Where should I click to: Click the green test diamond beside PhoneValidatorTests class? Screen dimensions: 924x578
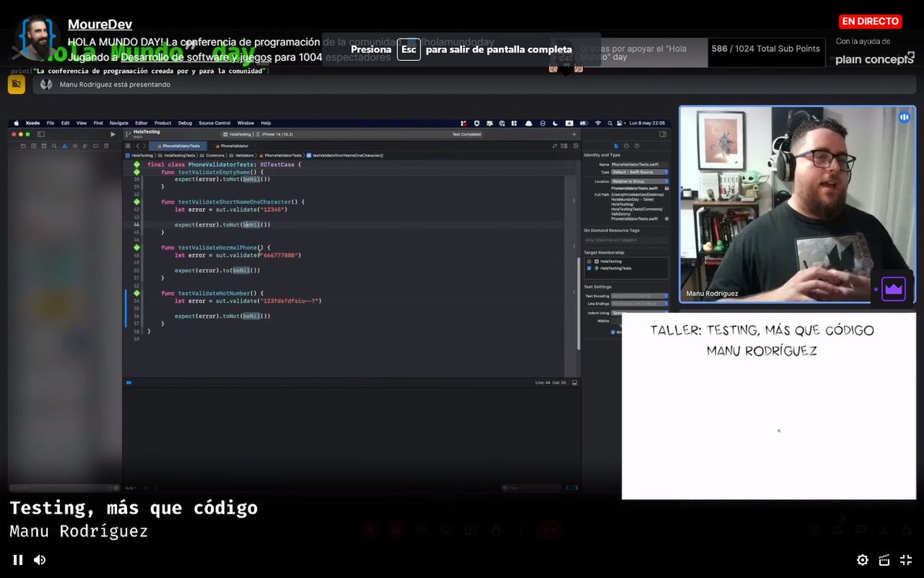(136, 164)
